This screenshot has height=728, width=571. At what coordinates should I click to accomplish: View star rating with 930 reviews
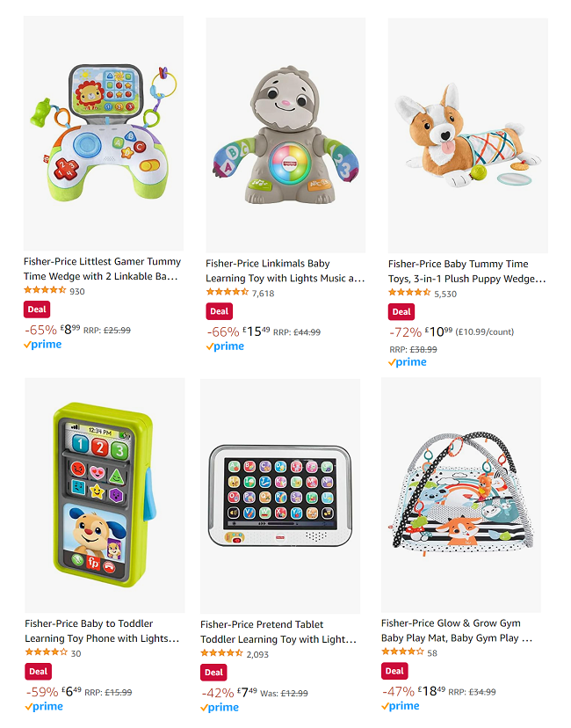tap(45, 290)
